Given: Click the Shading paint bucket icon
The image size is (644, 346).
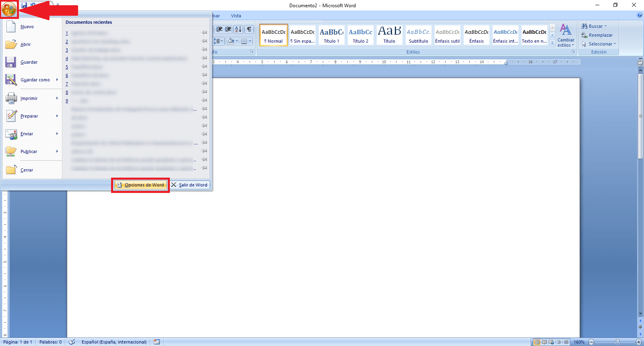Looking at the screenshot, I should [231, 41].
